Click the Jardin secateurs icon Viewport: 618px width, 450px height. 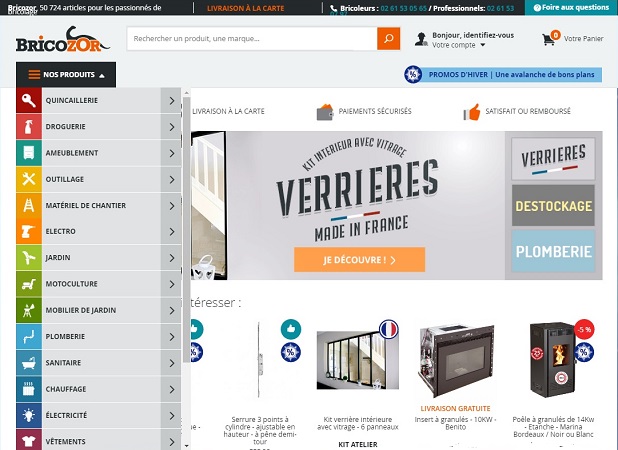click(x=29, y=258)
